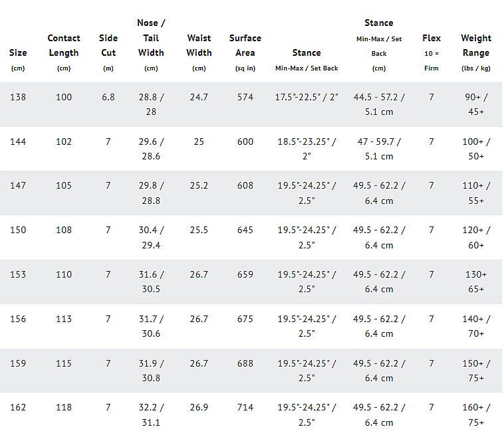
Task: Click the Side Cut column header
Action: click(x=108, y=45)
